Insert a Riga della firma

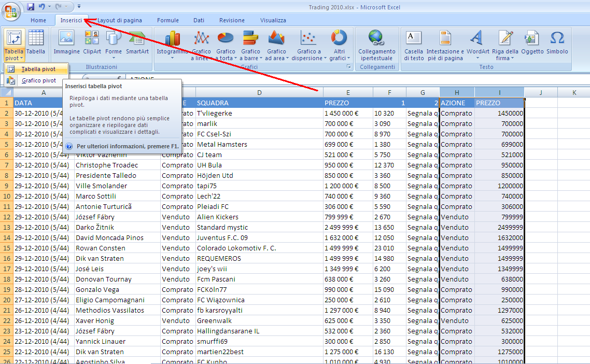(x=505, y=45)
